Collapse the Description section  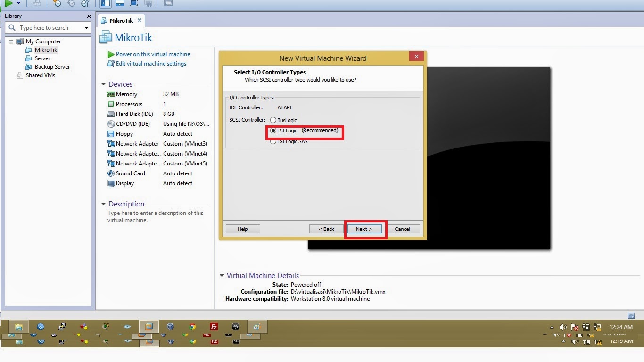pos(104,204)
